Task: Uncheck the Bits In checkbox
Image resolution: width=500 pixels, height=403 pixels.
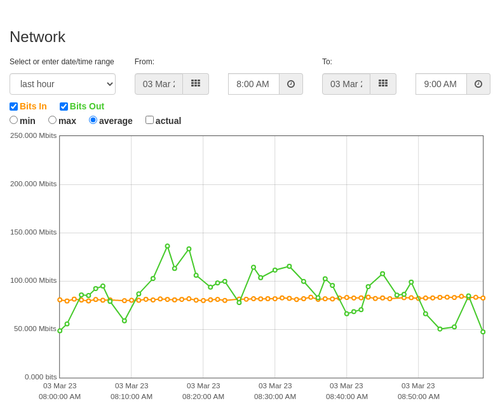Action: click(x=14, y=106)
